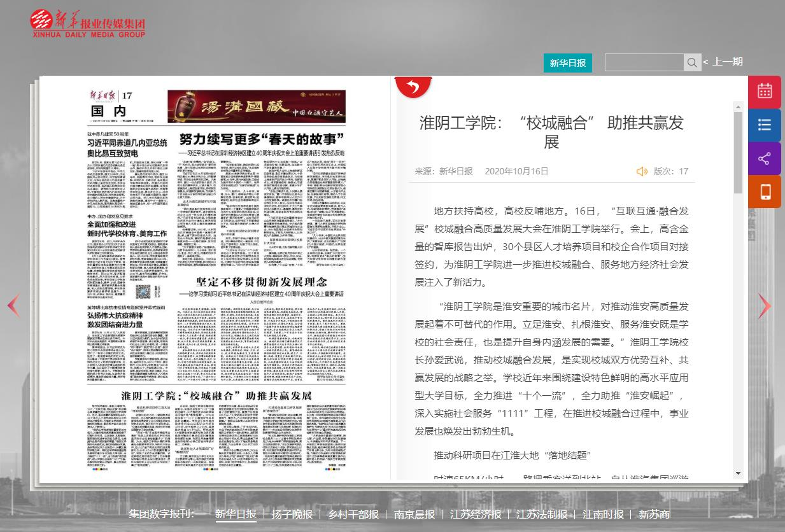Click the Xinhua Daily Media Group logo
The image size is (785, 532).
(x=88, y=24)
